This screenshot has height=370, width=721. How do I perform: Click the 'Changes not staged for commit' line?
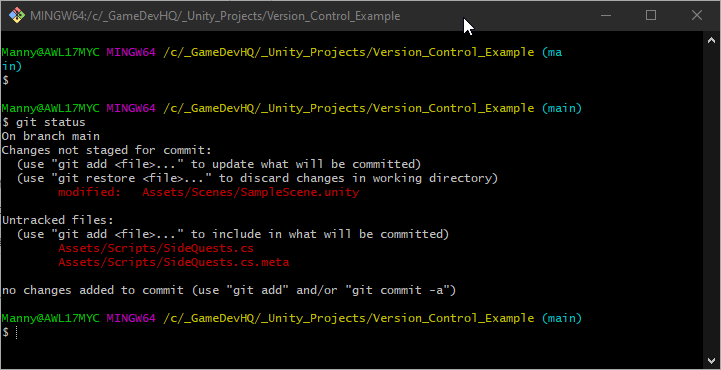[x=107, y=150]
